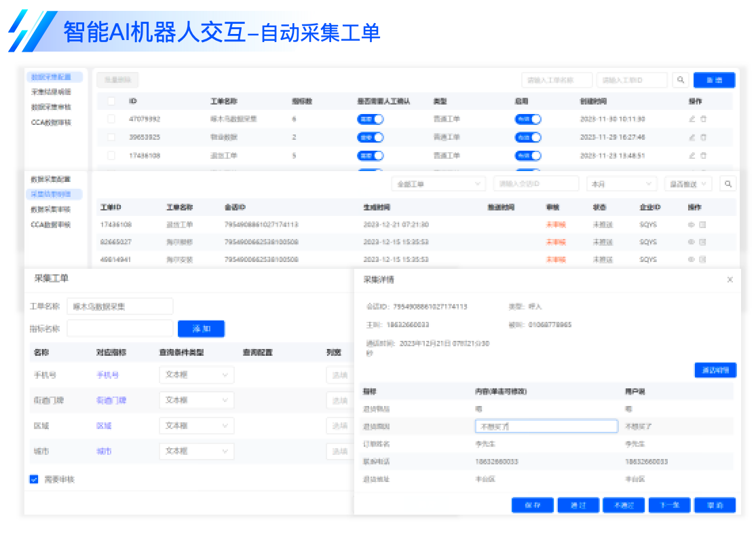Image resolution: width=756 pixels, height=535 pixels.
Task: Click the eye icon for record 82665327
Action: point(692,242)
